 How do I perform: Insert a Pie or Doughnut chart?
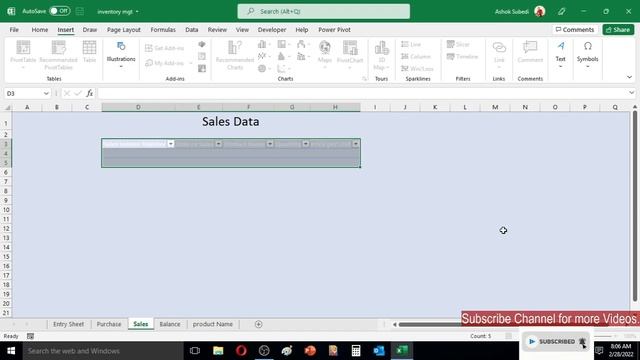(x=264, y=69)
